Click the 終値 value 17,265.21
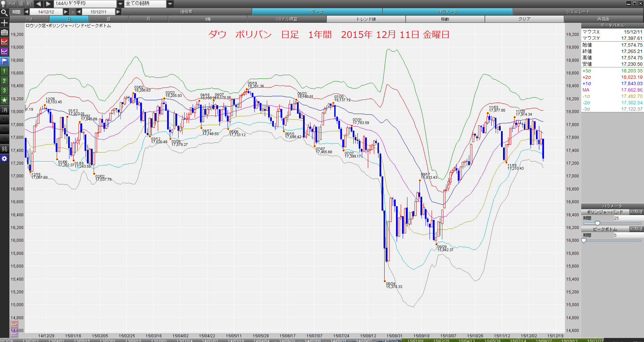The height and width of the screenshot is (342, 644). tap(632, 51)
